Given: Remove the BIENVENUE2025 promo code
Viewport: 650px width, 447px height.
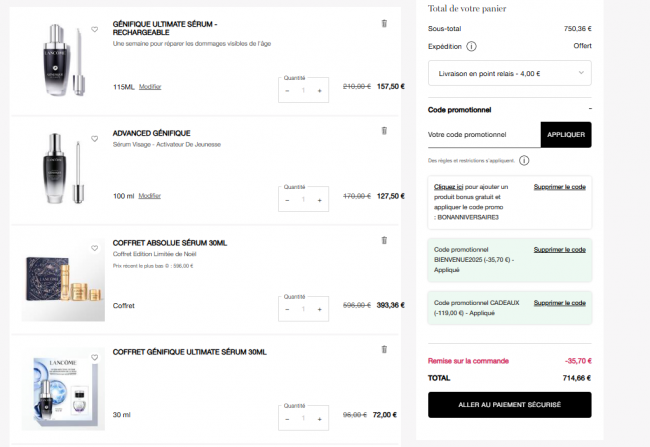Looking at the screenshot, I should 559,249.
